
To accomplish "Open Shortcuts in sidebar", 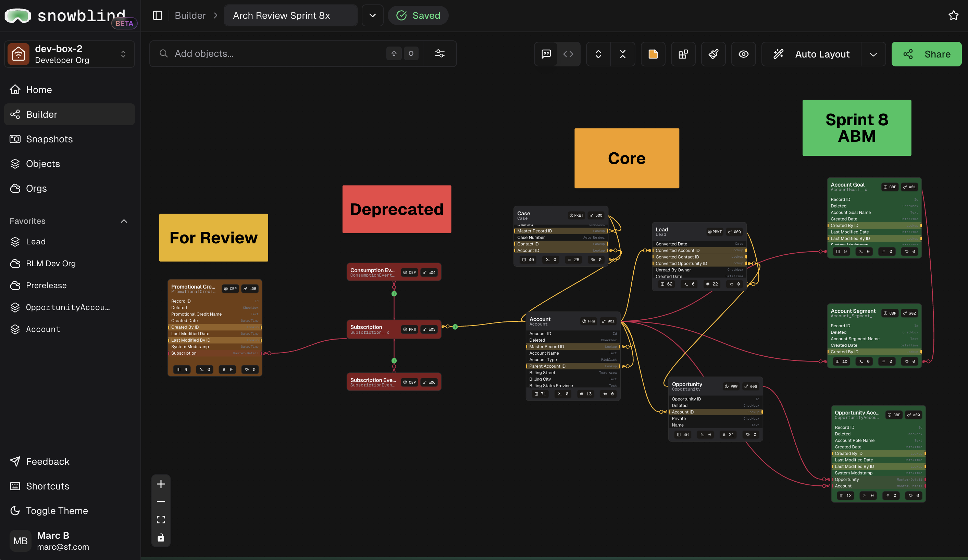I will point(70,486).
